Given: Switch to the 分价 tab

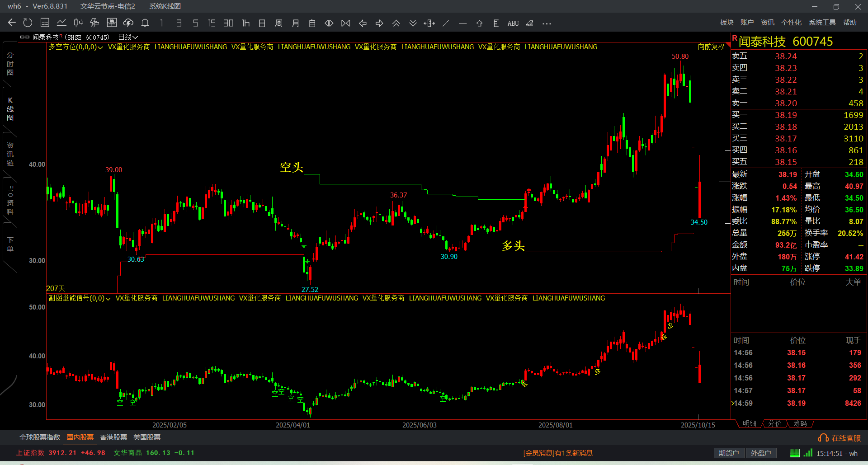Looking at the screenshot, I should pos(775,423).
